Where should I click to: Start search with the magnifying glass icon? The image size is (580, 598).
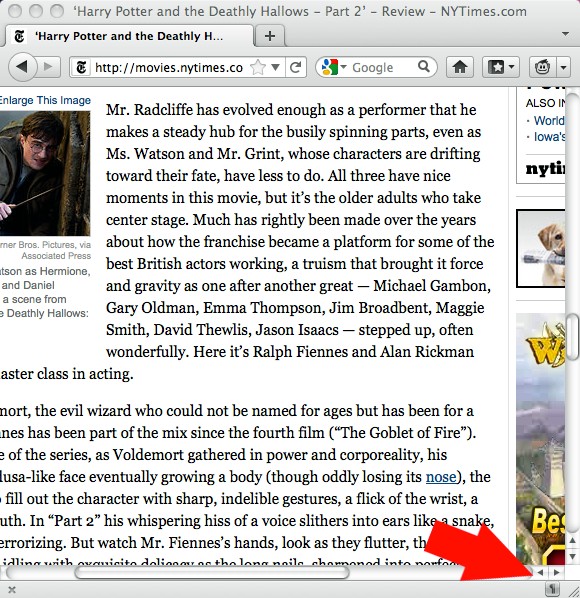tap(424, 67)
